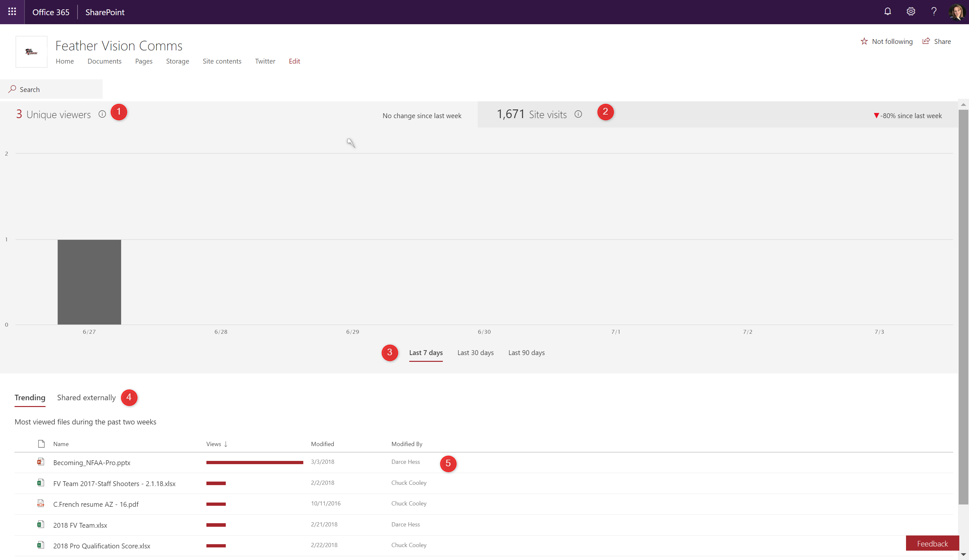Click the Office 365 header link
969x560 pixels.
pos(51,12)
